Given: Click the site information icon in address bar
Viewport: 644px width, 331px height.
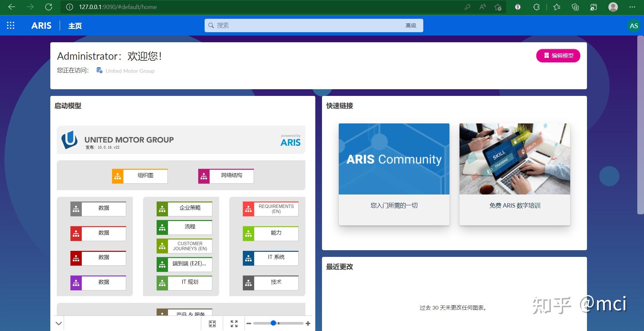Looking at the screenshot, I should 69,7.
